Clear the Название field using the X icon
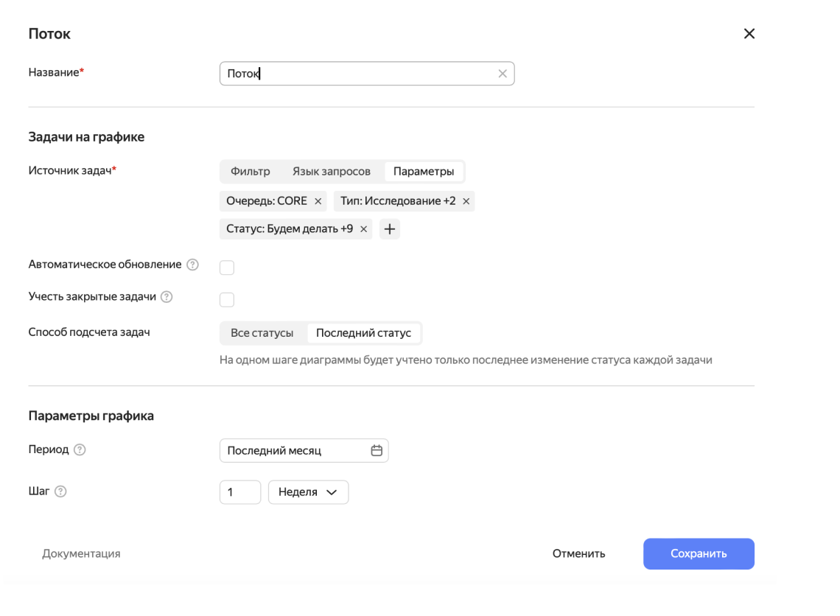This screenshot has height=616, width=840. pos(503,73)
